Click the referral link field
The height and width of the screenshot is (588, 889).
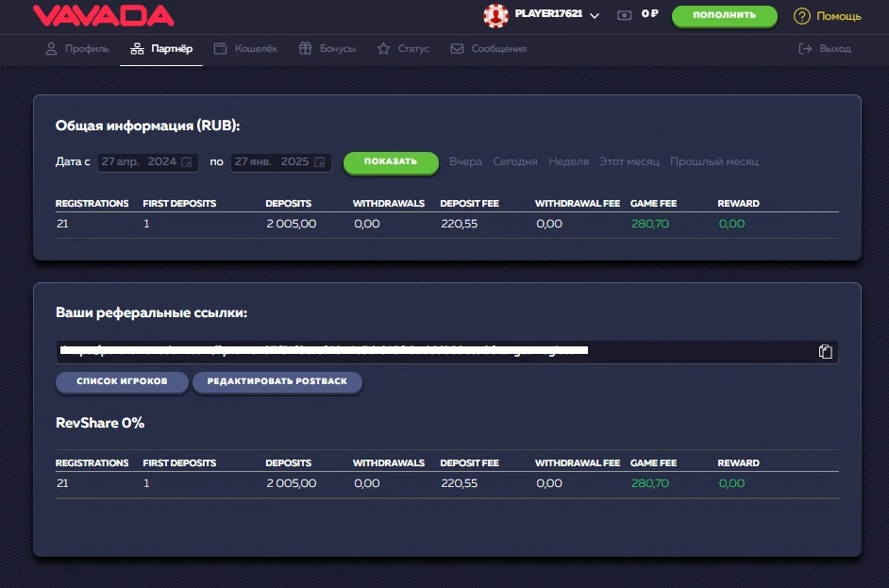[446, 352]
